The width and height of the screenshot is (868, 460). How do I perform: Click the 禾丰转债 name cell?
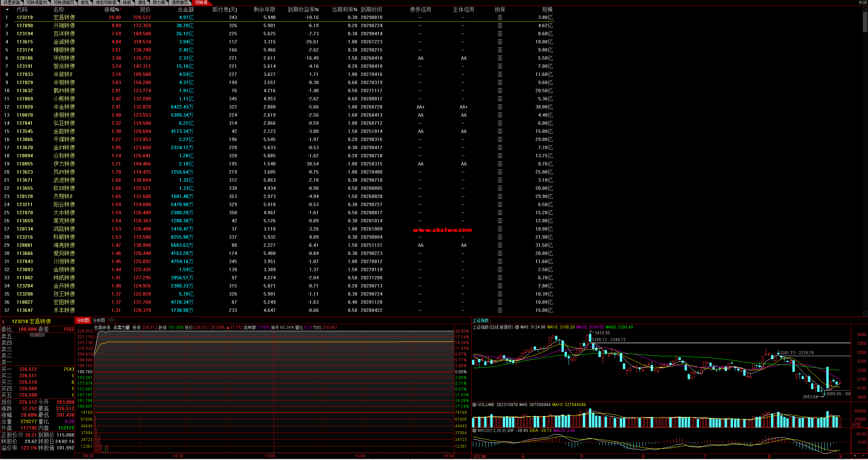click(64, 311)
